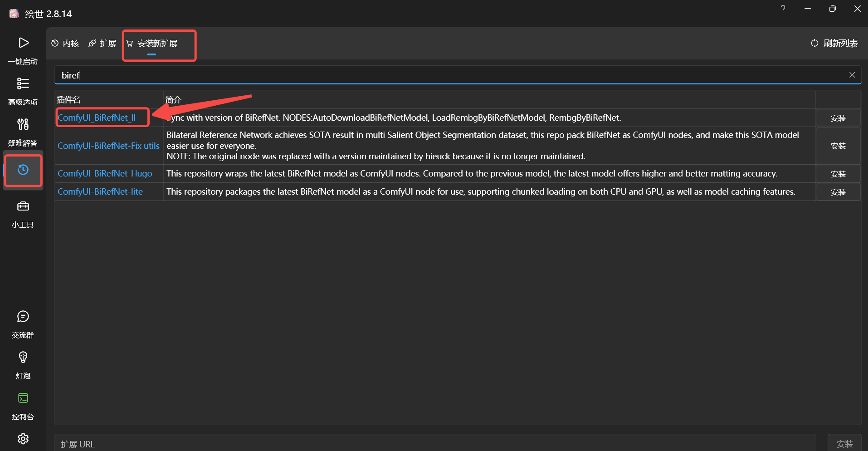Select the version management clock icon
The image size is (868, 451).
23,170
